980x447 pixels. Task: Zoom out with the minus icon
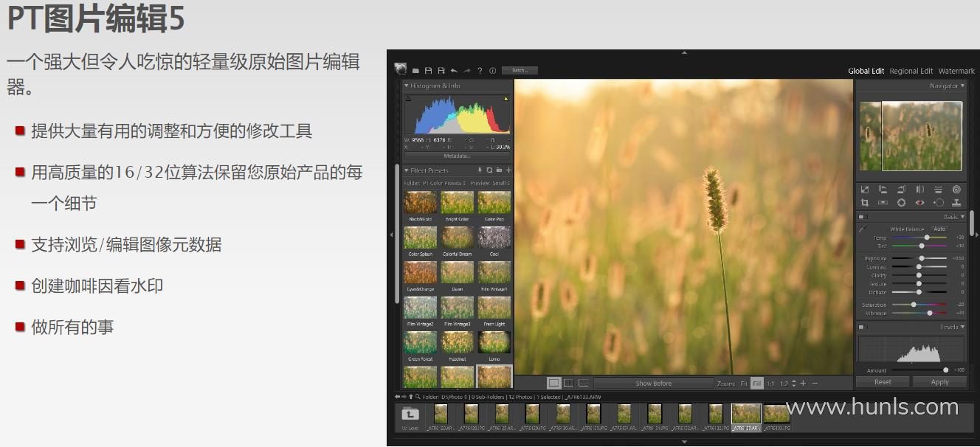click(815, 384)
